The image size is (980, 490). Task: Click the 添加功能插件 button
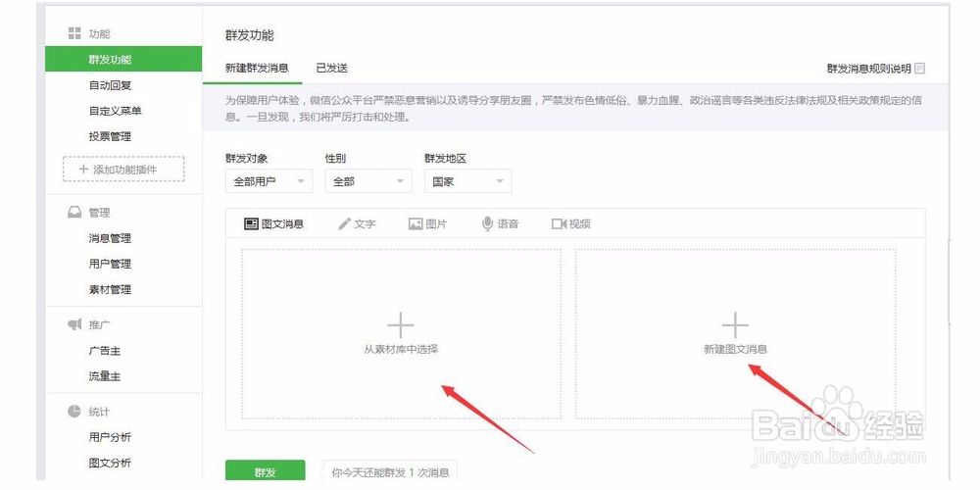(x=123, y=170)
